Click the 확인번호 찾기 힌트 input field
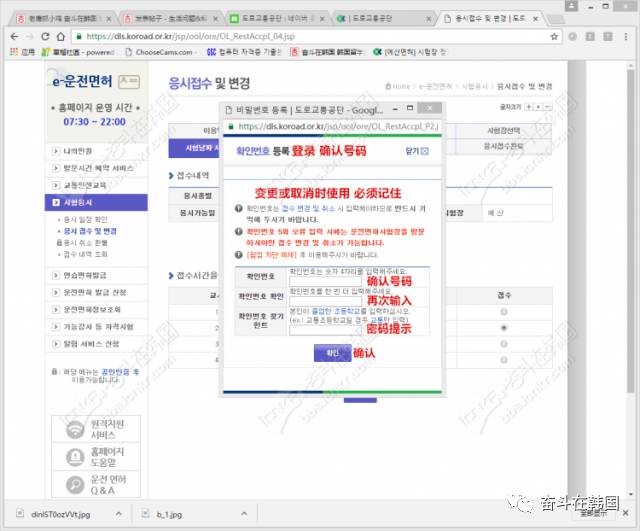Image resolution: width=640 pixels, height=531 pixels. click(325, 330)
